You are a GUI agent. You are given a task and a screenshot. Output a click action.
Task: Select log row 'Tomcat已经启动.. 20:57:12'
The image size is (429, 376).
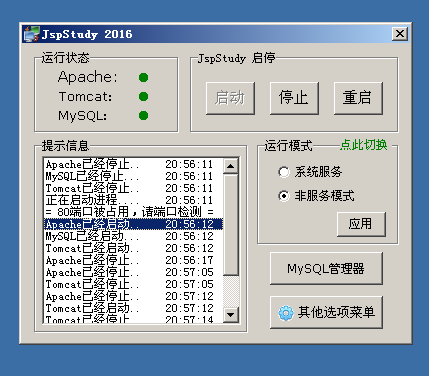[x=133, y=308]
